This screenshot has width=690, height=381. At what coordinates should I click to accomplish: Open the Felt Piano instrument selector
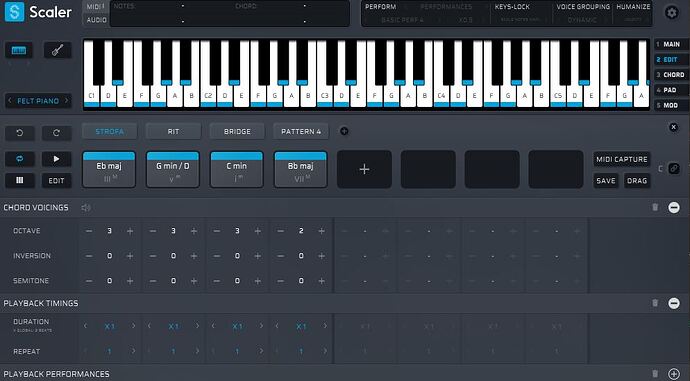[x=38, y=101]
